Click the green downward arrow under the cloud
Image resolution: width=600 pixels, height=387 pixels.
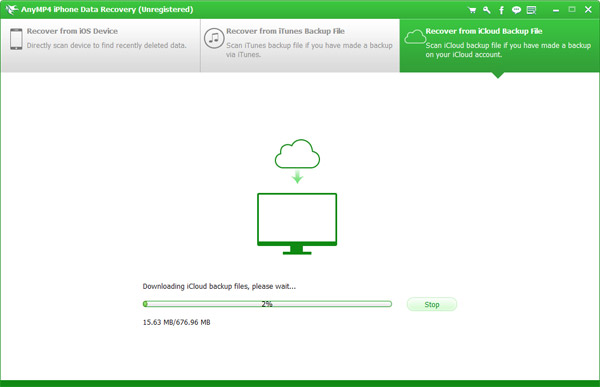[x=297, y=177]
